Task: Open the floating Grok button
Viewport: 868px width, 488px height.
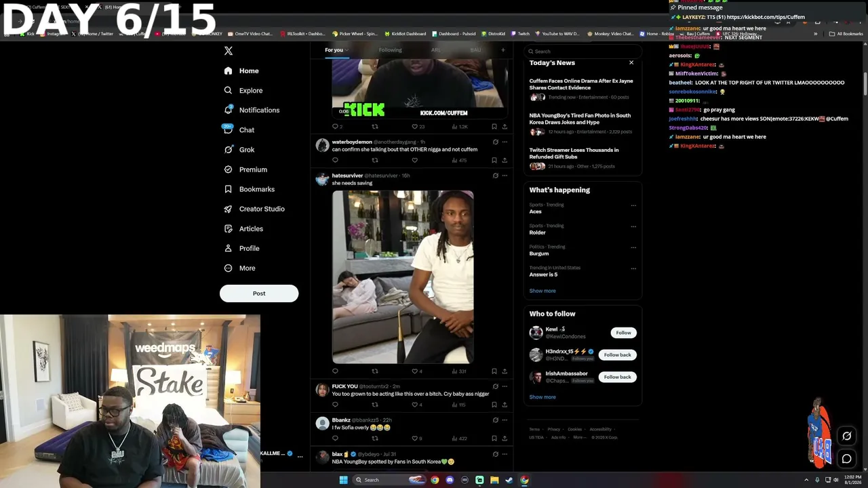Action: click(x=846, y=436)
